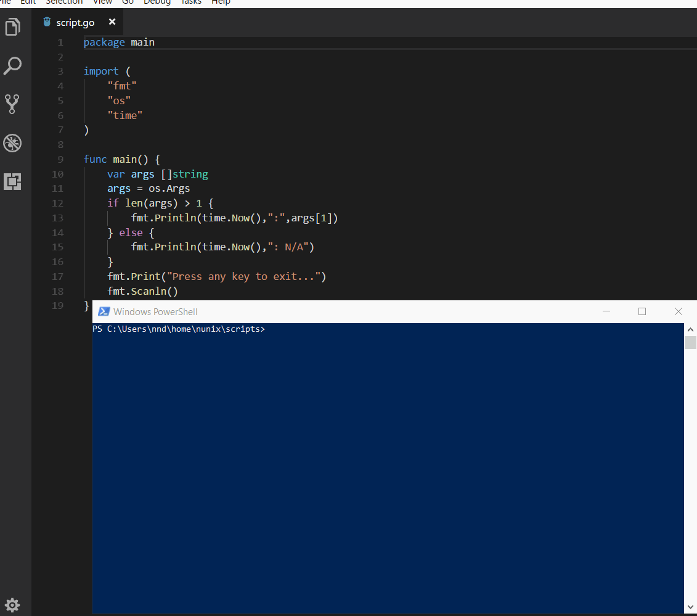The image size is (697, 616).
Task: Close the script.go tab
Action: (x=112, y=22)
